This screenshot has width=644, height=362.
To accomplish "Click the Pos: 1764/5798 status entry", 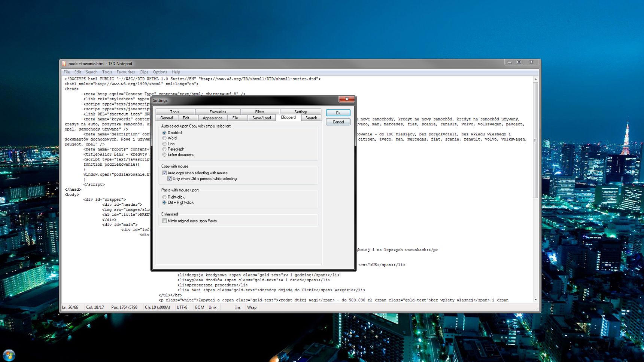I will 124,307.
